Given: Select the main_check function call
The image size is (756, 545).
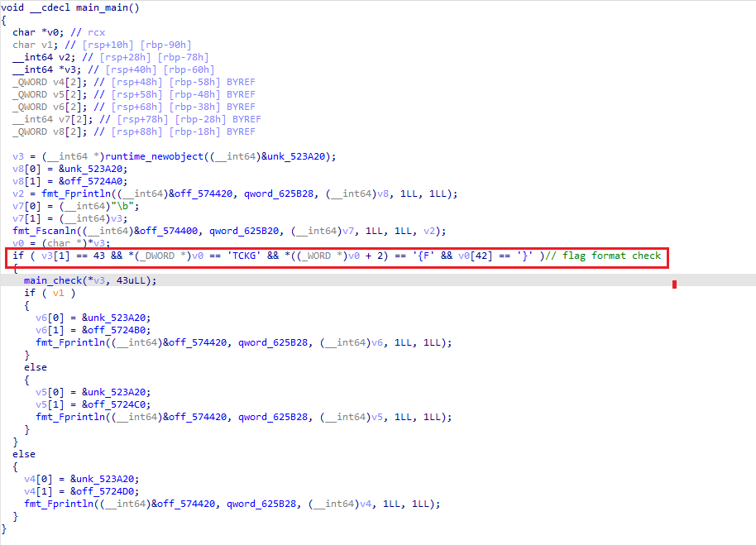Looking at the screenshot, I should coord(53,280).
